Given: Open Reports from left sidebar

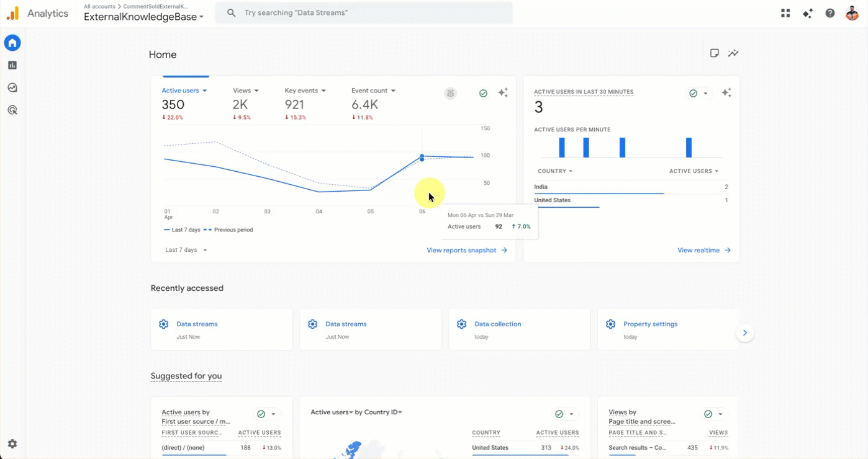Looking at the screenshot, I should pyautogui.click(x=12, y=65).
